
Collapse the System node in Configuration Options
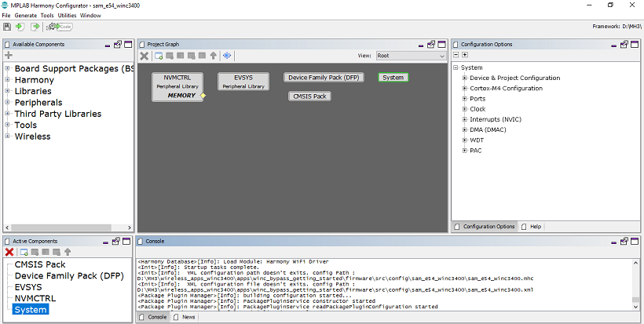pyautogui.click(x=456, y=67)
